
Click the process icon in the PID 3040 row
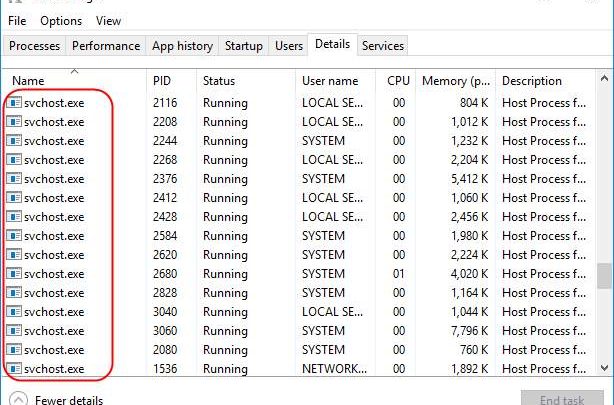click(x=14, y=311)
